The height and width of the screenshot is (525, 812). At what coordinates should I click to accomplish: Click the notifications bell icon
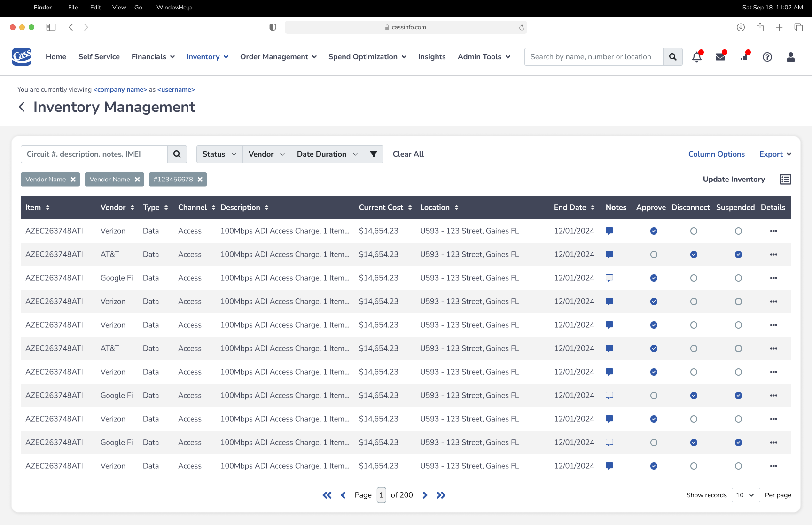coord(696,57)
